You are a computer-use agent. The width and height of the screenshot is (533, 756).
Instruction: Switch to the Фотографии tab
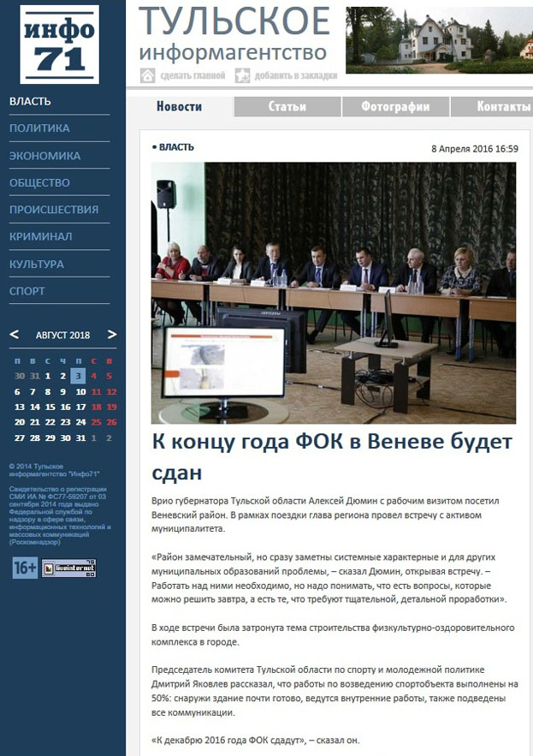coord(394,107)
